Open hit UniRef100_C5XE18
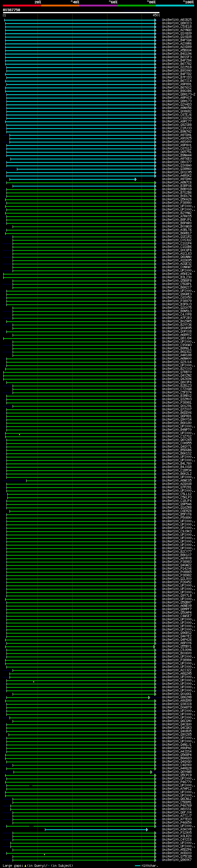This screenshot has height=868, width=197. (177, 26)
